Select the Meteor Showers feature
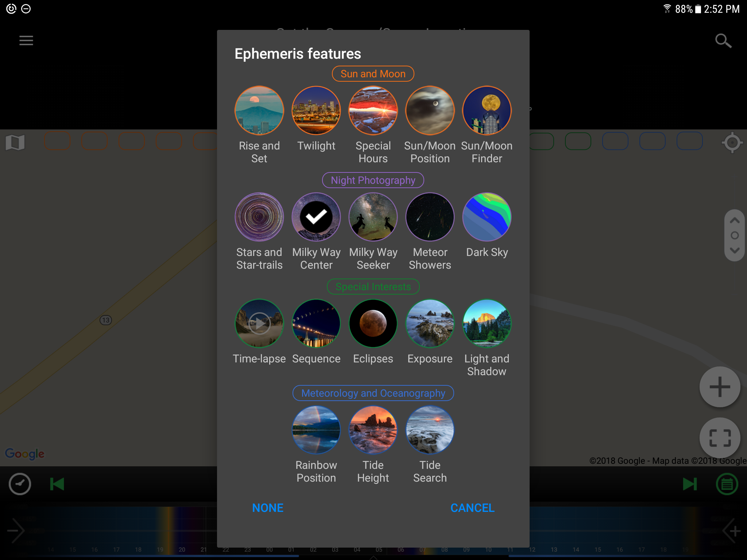The width and height of the screenshot is (747, 560). pos(430,217)
